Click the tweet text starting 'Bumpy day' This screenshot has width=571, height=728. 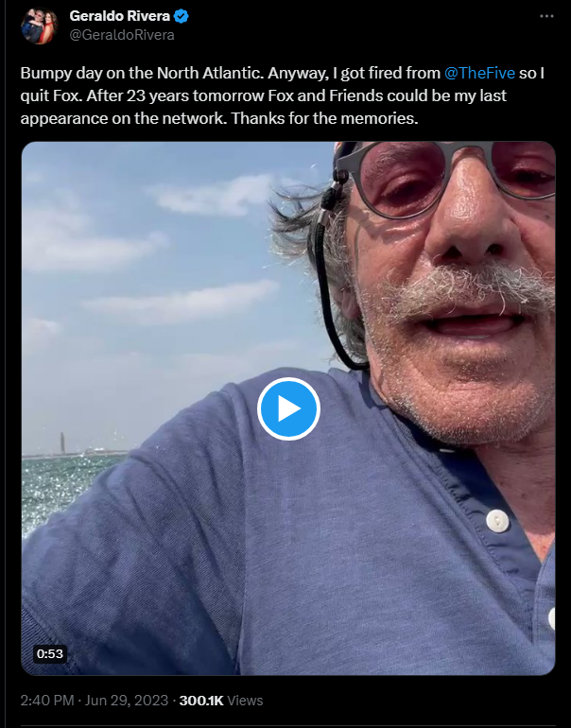pyautogui.click(x=283, y=95)
